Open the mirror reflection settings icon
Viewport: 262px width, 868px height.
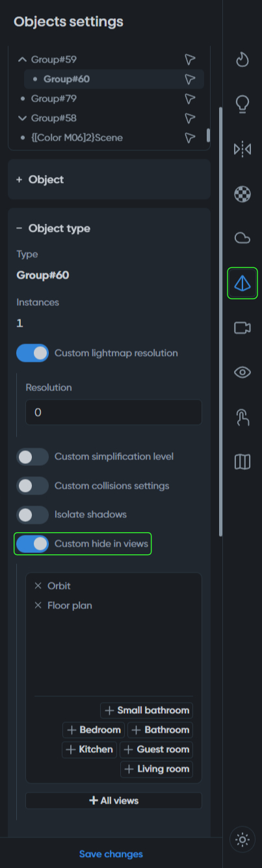[242, 150]
